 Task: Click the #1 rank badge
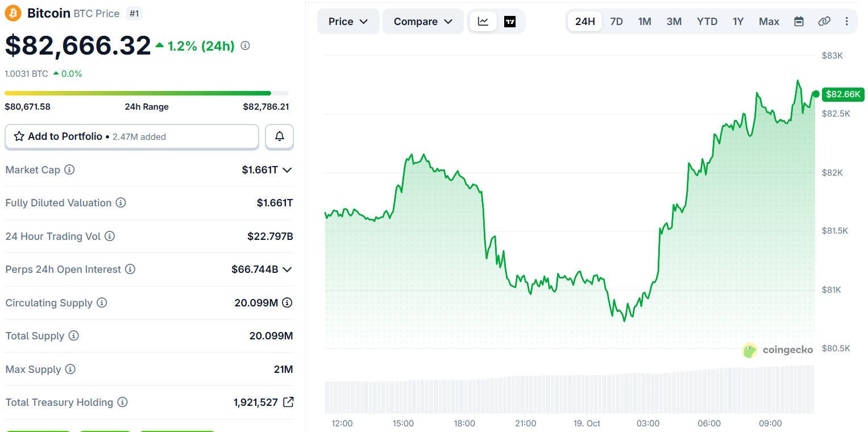pyautogui.click(x=134, y=13)
